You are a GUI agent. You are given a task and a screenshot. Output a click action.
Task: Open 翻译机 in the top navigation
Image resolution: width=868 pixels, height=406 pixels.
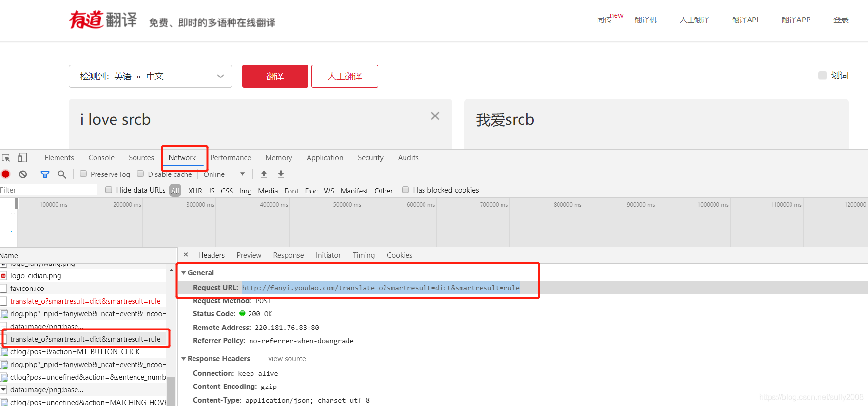coord(646,20)
